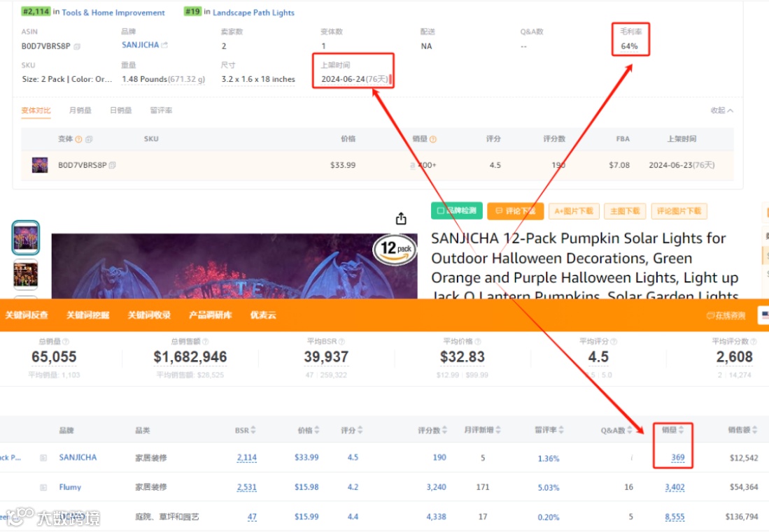Copy the ASIN B0D7VBRS8P at top
This screenshot has width=769, height=532.
77,47
